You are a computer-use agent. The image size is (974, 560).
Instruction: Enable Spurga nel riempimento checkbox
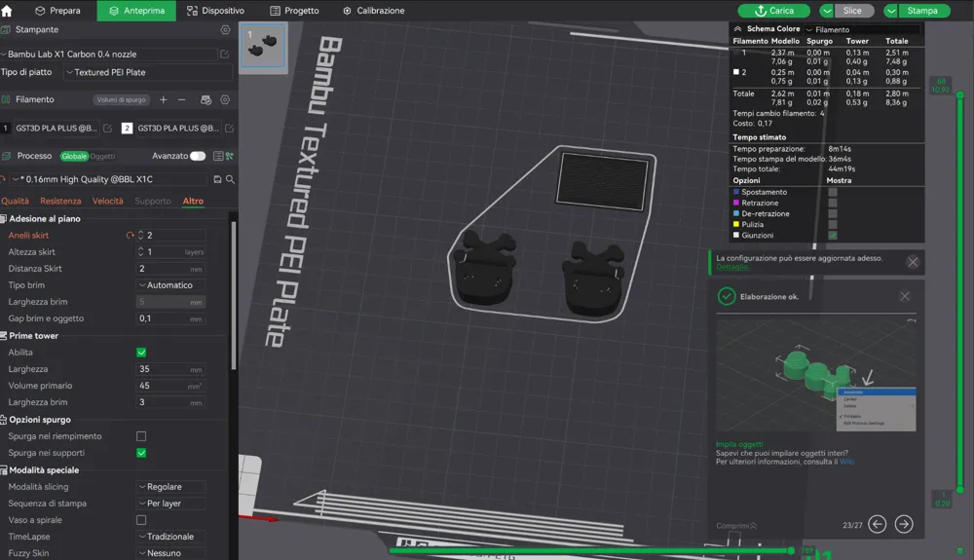pos(141,436)
